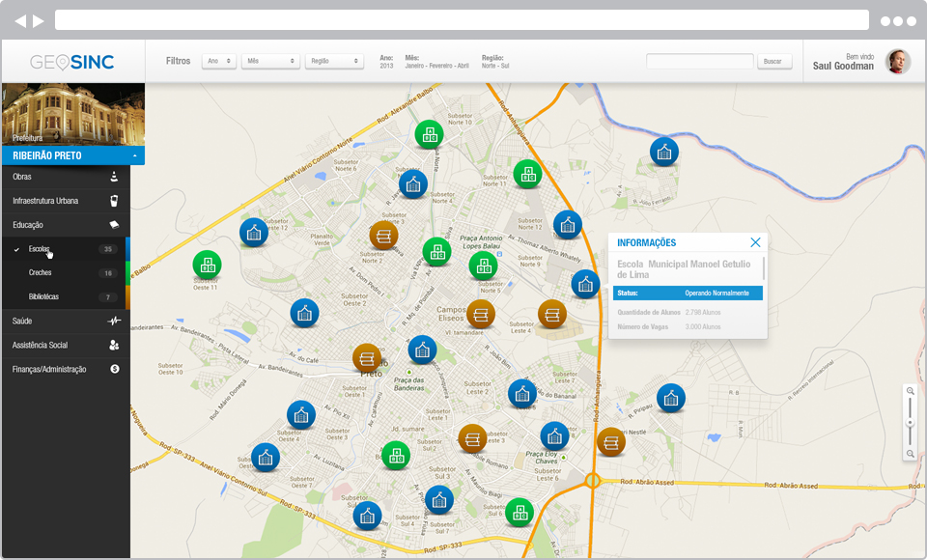
Task: Click the Prefeitura building photo
Action: tap(73, 114)
